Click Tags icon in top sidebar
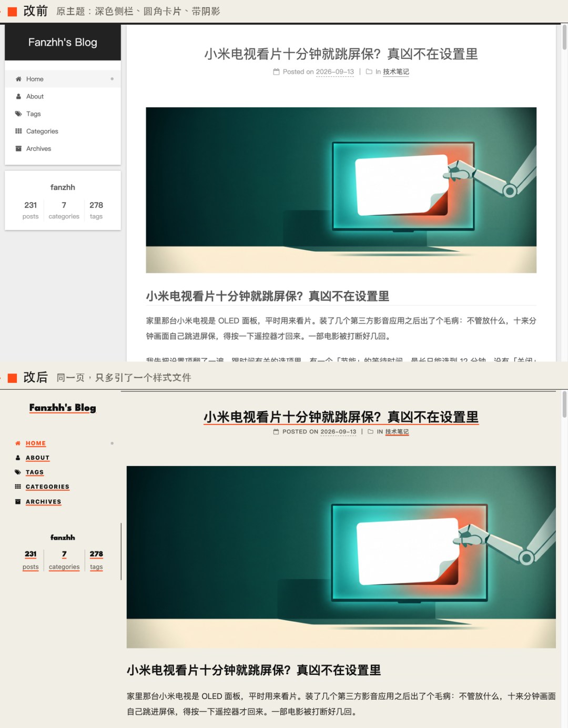 18,114
